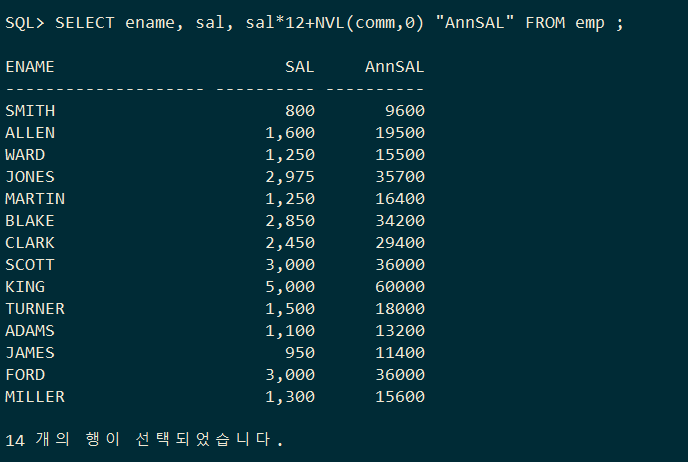The height and width of the screenshot is (462, 688).
Task: Click ALLEN's salary 1,600
Action: [290, 133]
